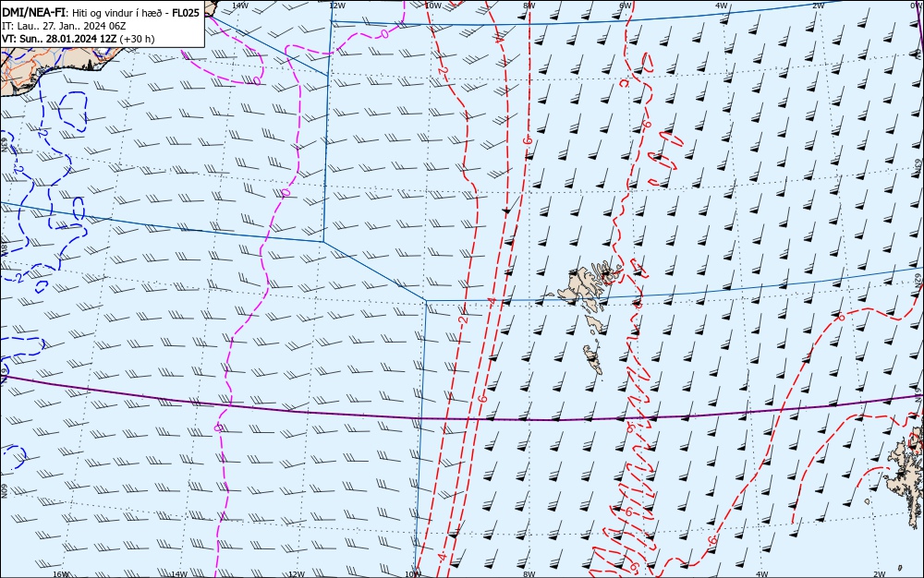Click the '(+30 h)' forecast offset text

click(137, 39)
